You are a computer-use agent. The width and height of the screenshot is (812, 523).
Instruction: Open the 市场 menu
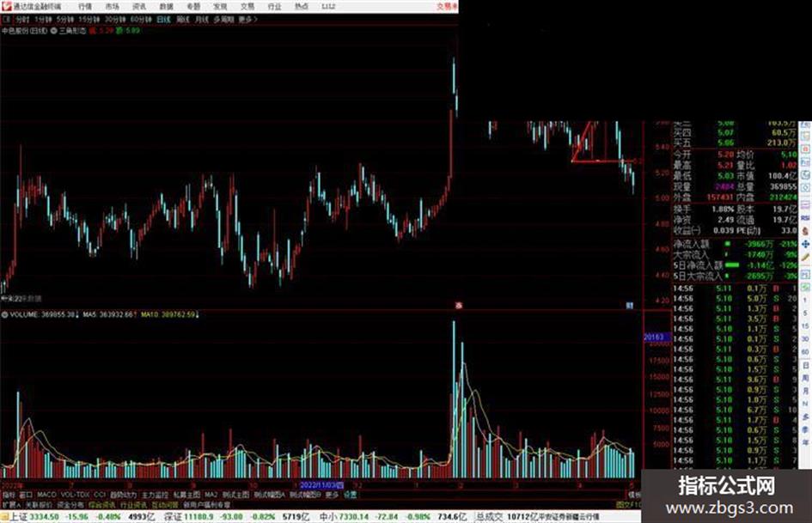(x=112, y=6)
